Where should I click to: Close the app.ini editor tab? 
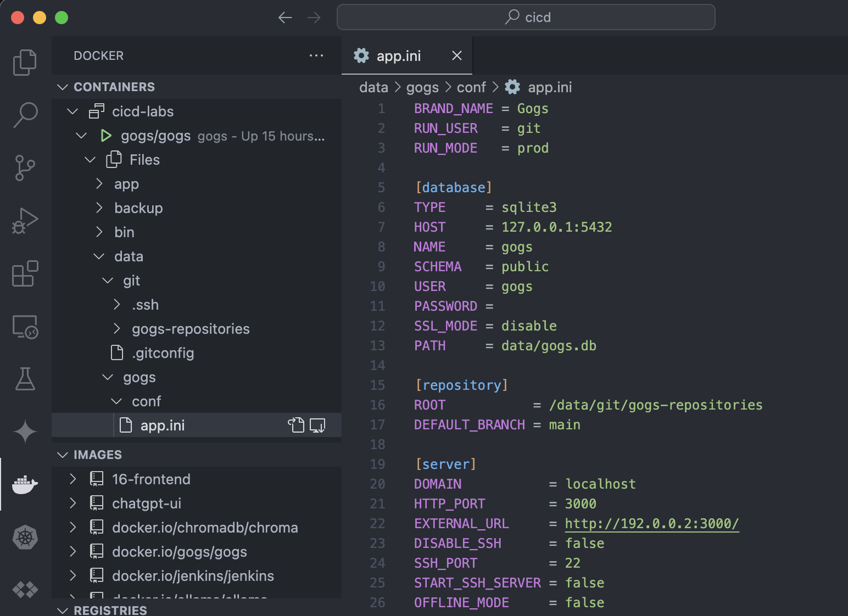click(456, 55)
